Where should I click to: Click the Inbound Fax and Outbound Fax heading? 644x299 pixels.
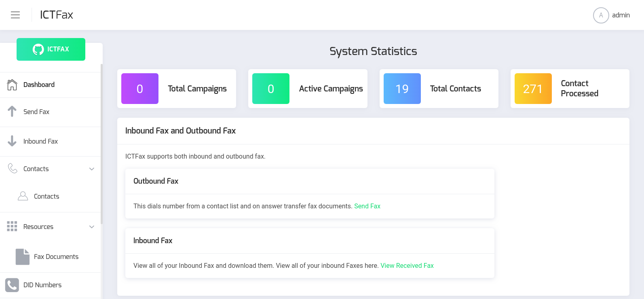180,131
